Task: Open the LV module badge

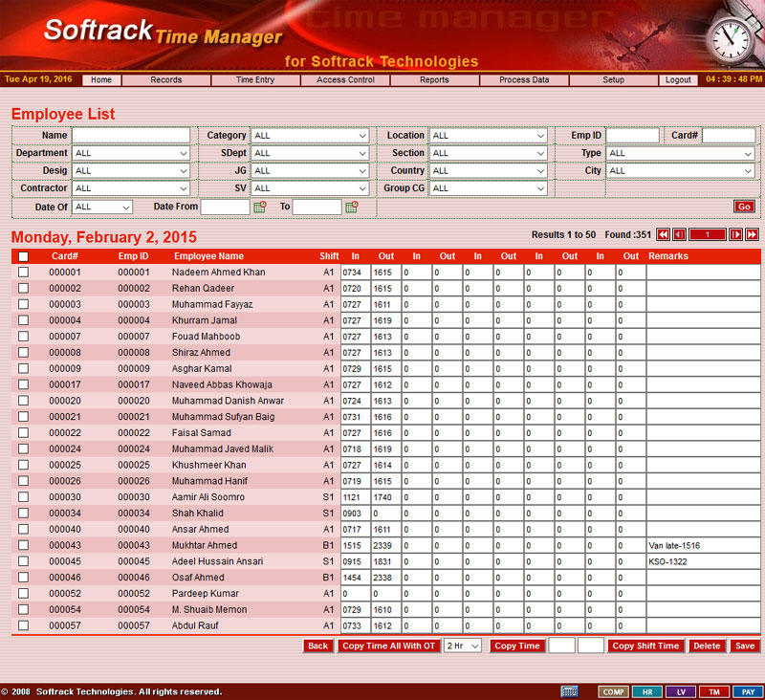Action: pyautogui.click(x=679, y=690)
